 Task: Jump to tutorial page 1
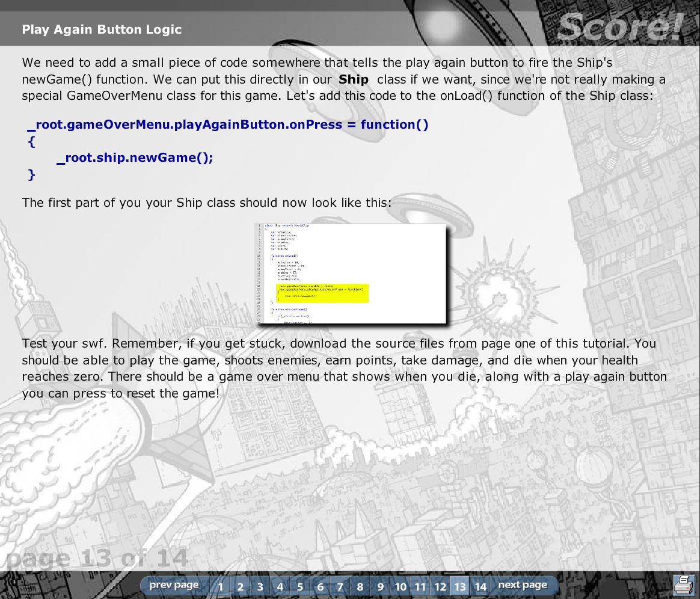point(220,586)
